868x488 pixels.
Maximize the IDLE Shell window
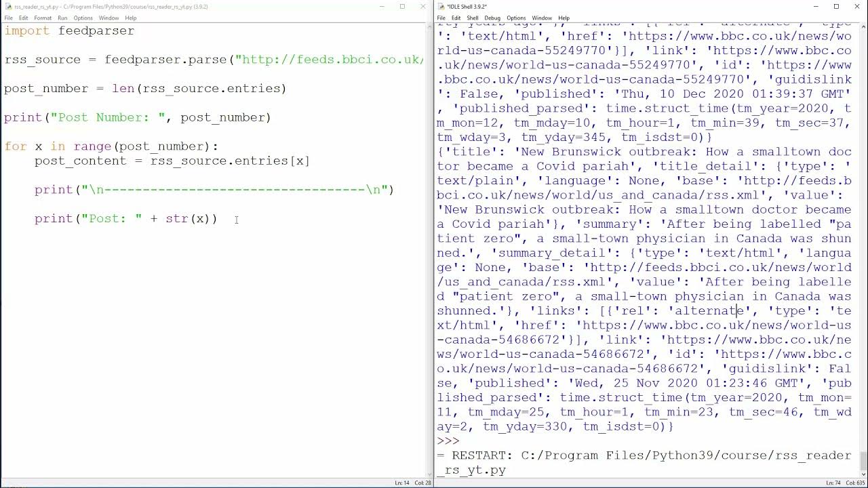[x=836, y=7]
